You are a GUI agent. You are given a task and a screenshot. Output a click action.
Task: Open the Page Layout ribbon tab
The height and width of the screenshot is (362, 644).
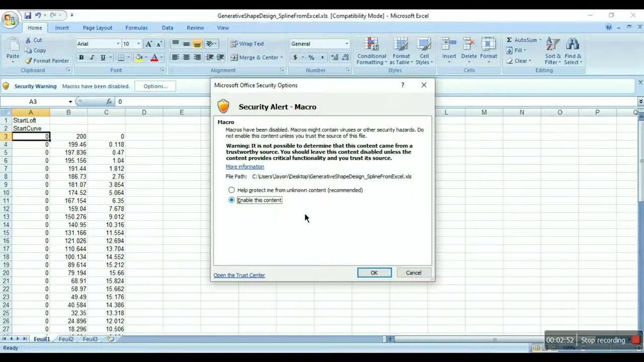click(98, 28)
